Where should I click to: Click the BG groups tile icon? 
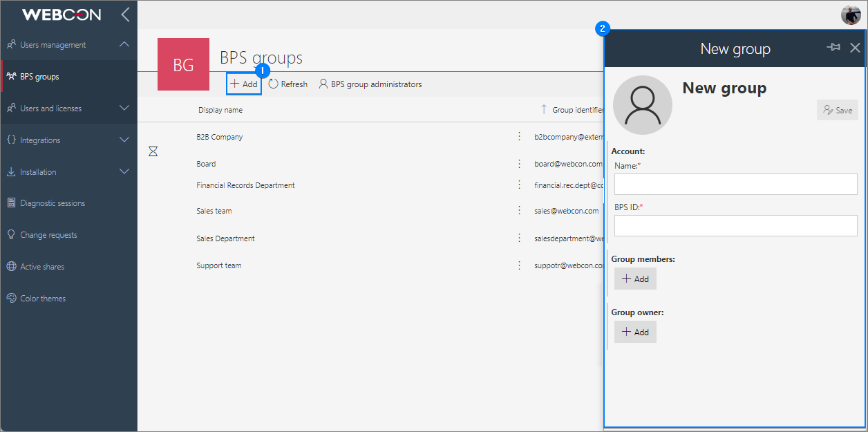pyautogui.click(x=183, y=64)
